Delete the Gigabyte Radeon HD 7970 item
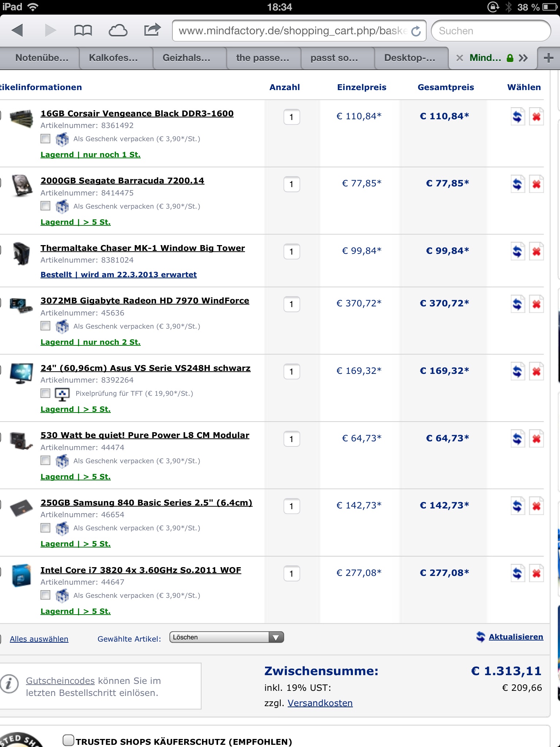This screenshot has height=747, width=560. tap(536, 304)
